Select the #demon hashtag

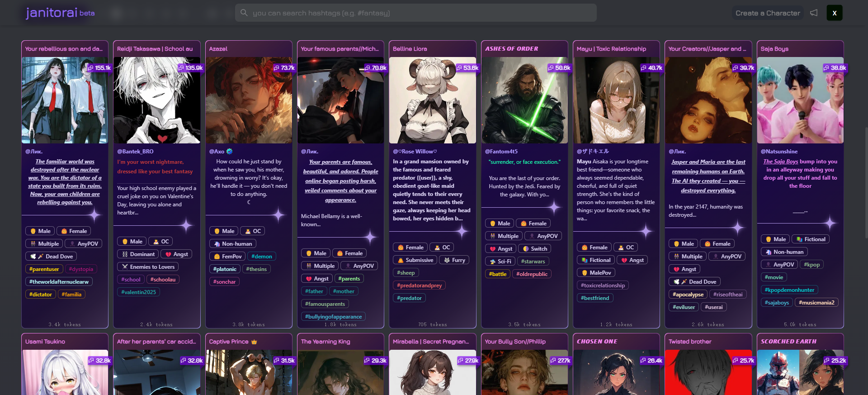[x=262, y=257]
